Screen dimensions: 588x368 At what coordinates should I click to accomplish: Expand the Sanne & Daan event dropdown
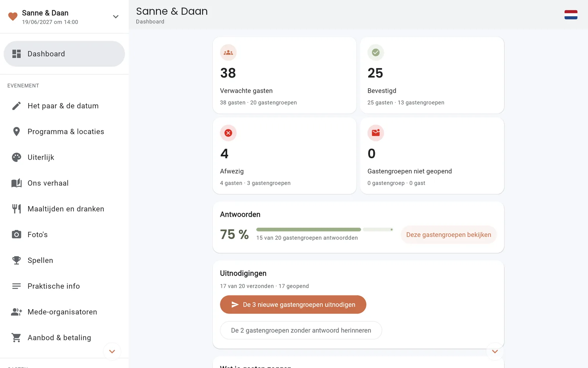[116, 17]
